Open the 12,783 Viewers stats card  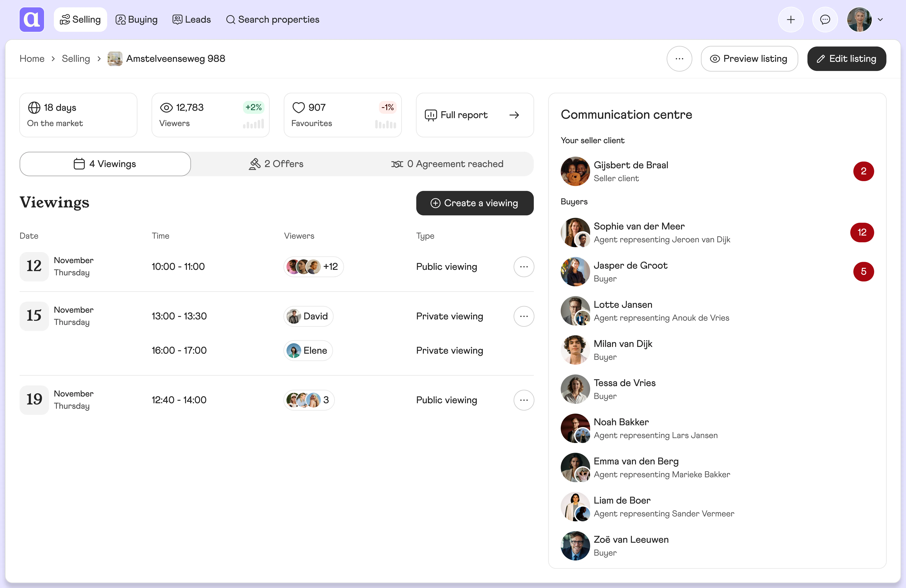(211, 115)
